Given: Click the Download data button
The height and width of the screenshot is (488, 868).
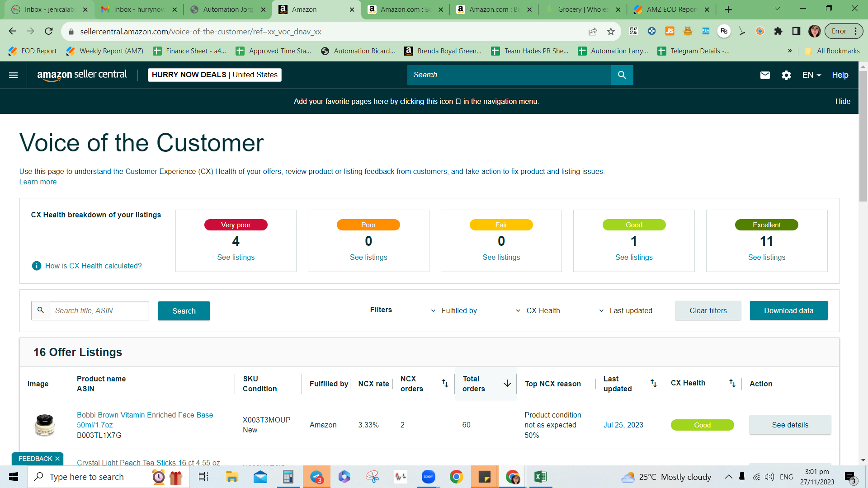Looking at the screenshot, I should pos(788,310).
